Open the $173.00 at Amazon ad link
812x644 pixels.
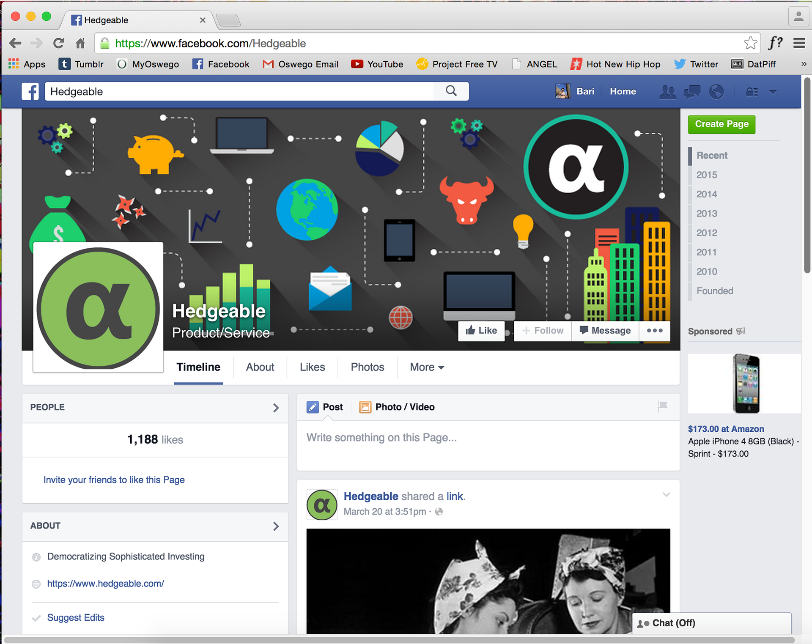726,429
